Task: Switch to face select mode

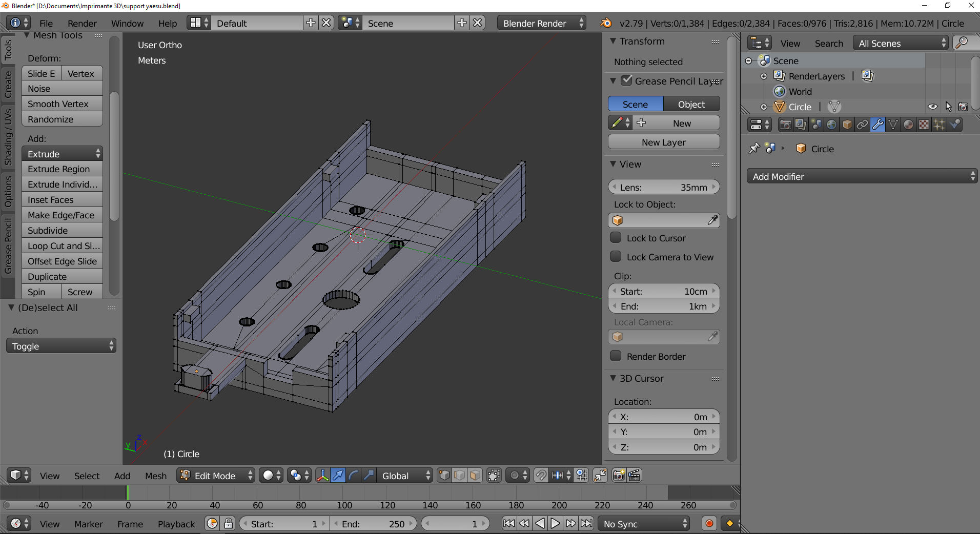Action: tap(475, 476)
